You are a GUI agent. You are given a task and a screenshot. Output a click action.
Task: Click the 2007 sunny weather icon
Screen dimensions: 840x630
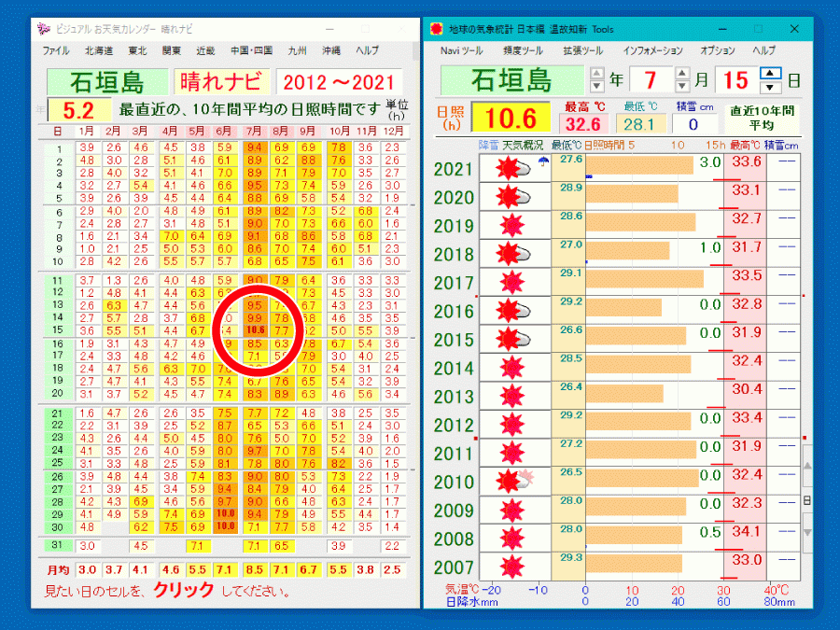point(512,567)
